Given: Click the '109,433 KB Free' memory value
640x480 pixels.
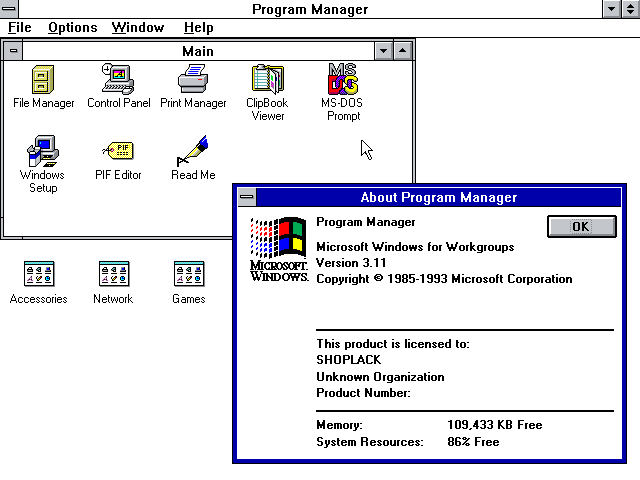Looking at the screenshot, I should (x=495, y=425).
